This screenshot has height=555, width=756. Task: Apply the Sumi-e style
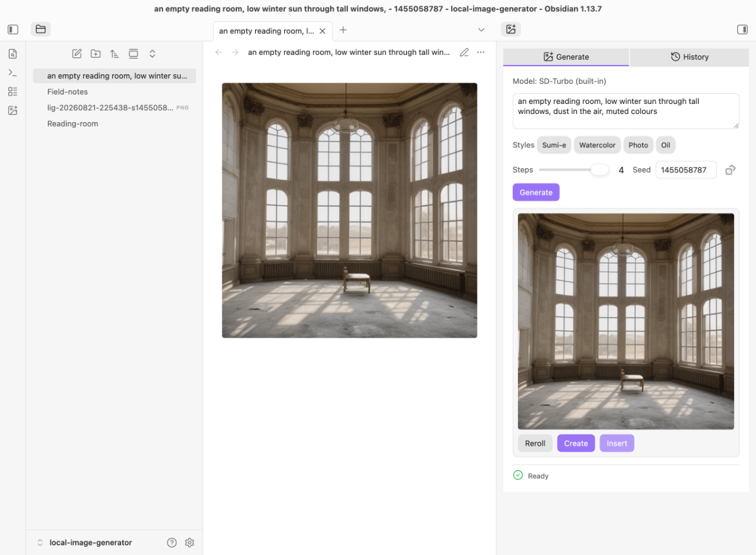pos(554,145)
